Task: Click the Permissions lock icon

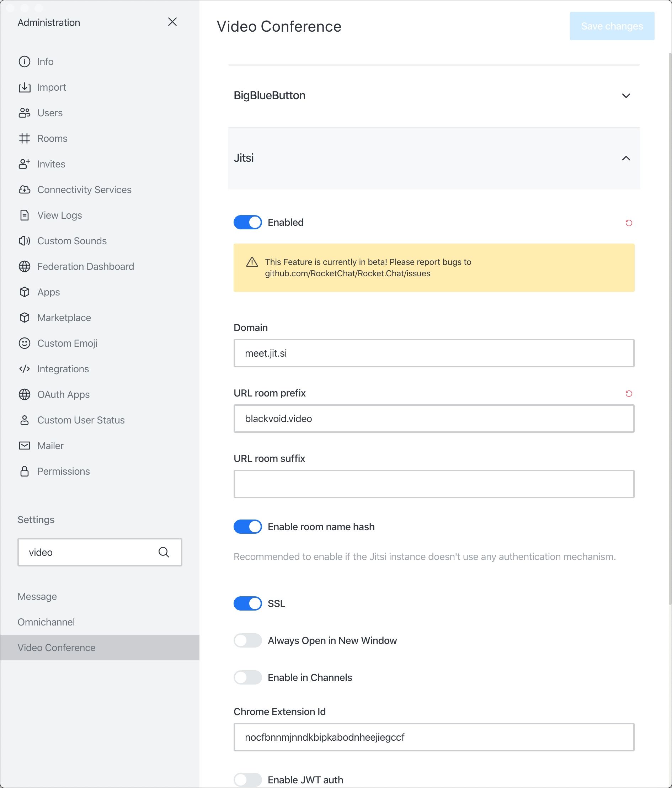Action: click(x=24, y=471)
